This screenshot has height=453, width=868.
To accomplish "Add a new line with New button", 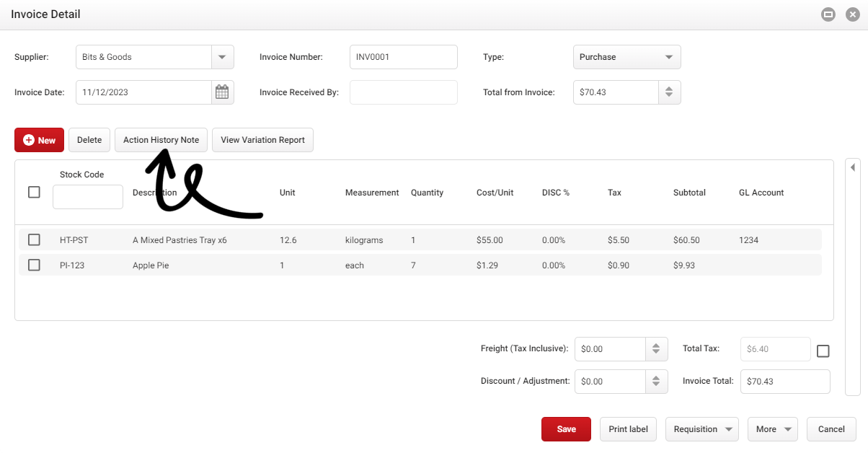I will pyautogui.click(x=40, y=140).
